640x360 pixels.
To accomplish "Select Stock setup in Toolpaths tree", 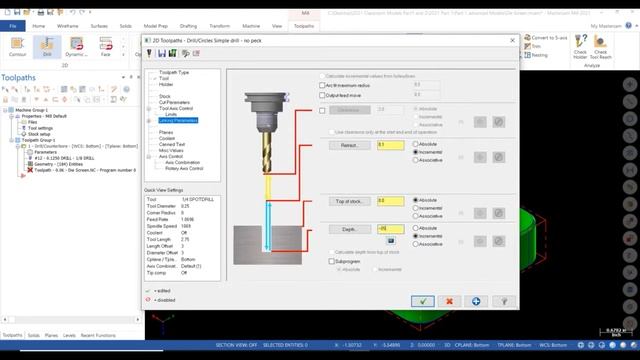I will (x=39, y=134).
